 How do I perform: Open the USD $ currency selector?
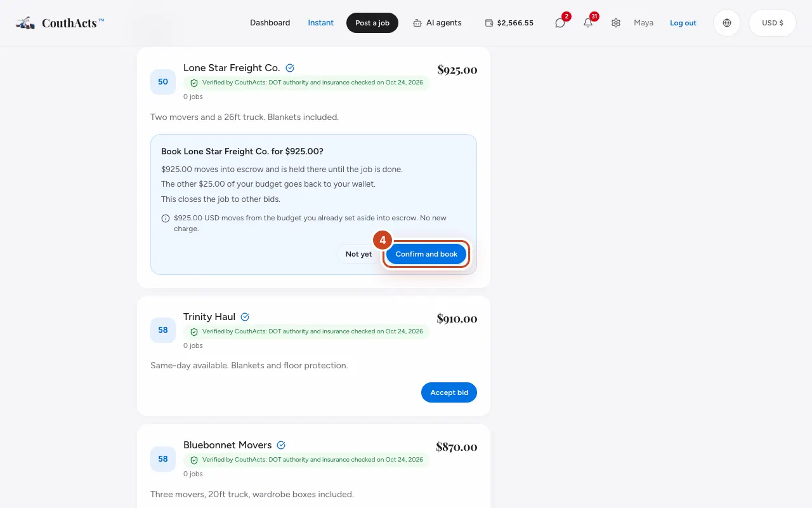point(773,23)
